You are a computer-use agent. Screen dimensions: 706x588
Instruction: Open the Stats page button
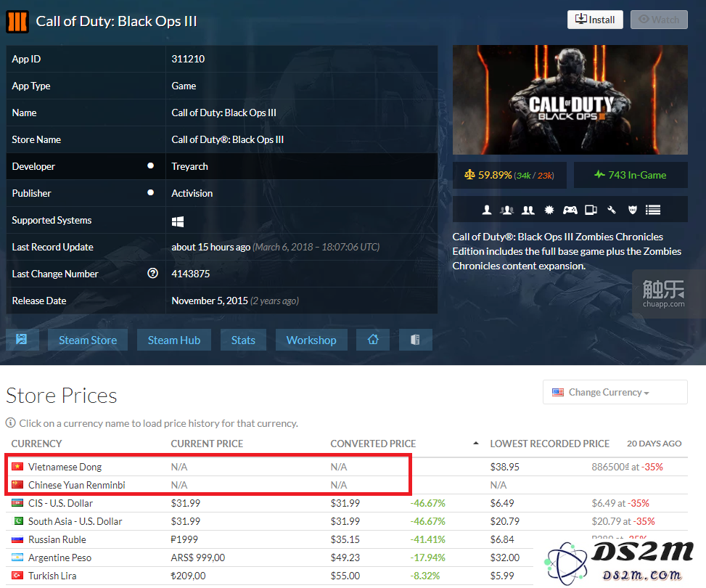click(243, 340)
